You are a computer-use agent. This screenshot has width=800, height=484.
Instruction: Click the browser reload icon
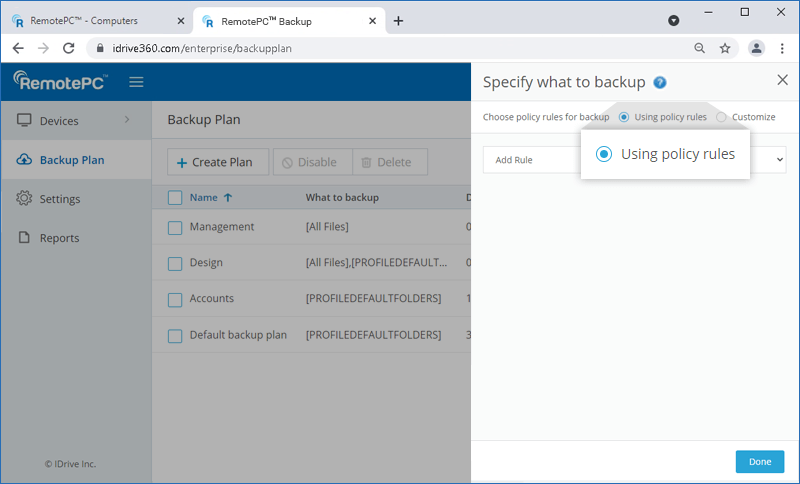69,48
